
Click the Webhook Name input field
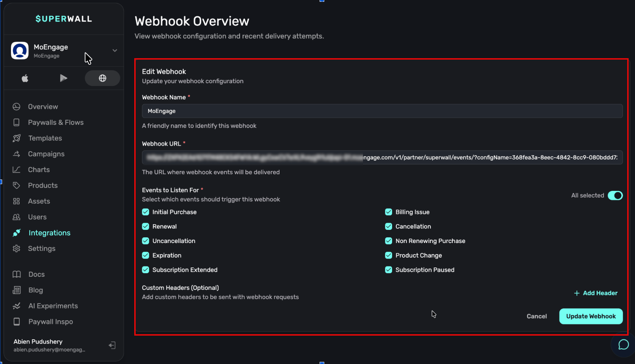tap(382, 111)
